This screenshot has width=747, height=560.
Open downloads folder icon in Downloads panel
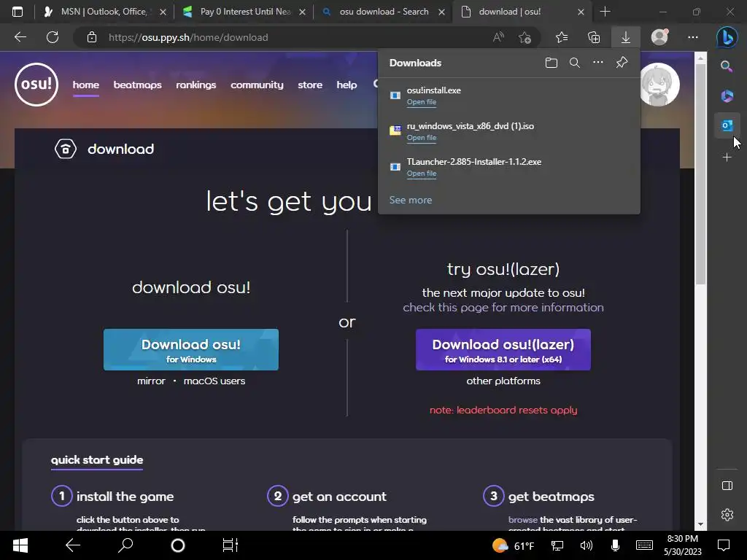click(x=551, y=63)
